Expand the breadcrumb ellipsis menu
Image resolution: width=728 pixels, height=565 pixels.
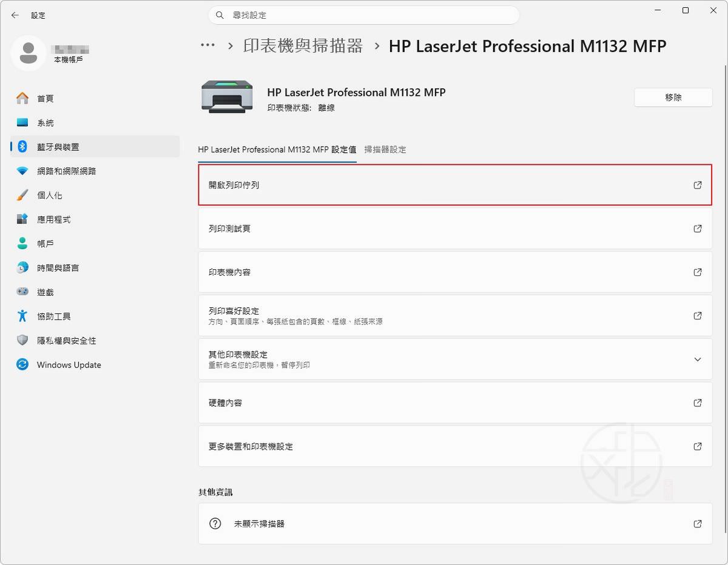[x=208, y=45]
